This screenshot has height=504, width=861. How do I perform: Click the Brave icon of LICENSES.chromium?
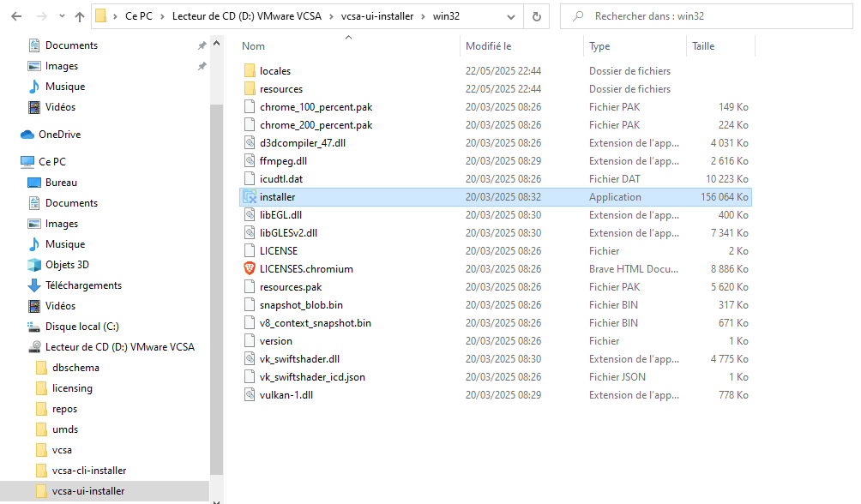coord(250,269)
